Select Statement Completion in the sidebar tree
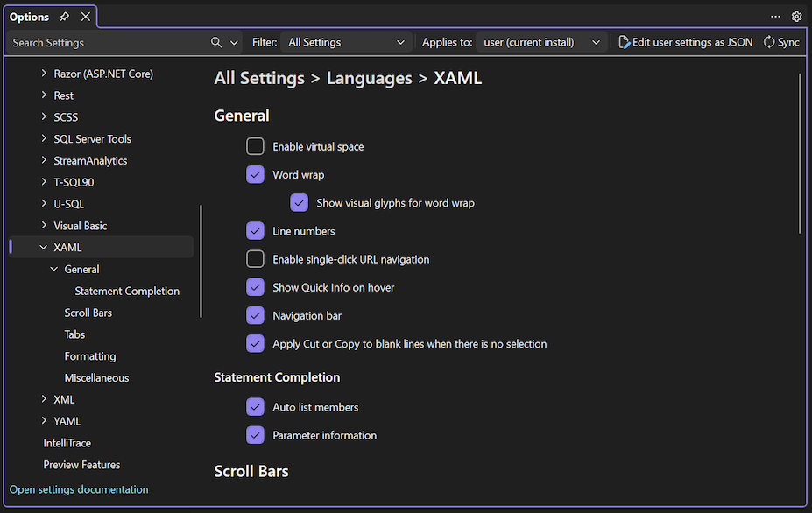Screen dimensions: 812x513 pos(127,290)
